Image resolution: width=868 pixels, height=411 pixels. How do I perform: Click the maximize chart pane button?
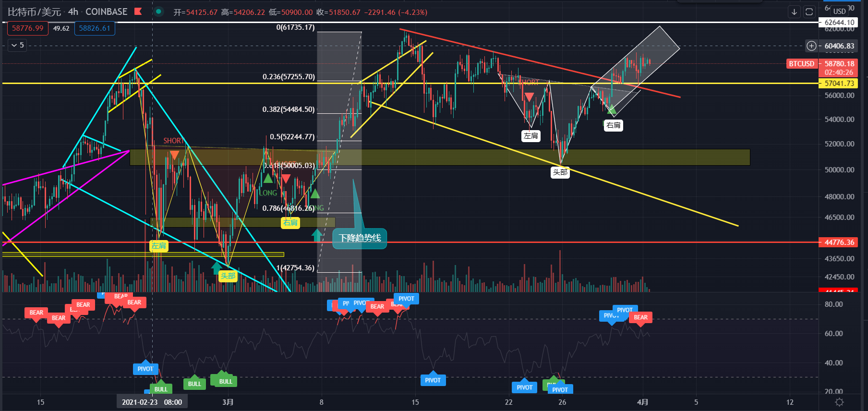pyautogui.click(x=809, y=12)
